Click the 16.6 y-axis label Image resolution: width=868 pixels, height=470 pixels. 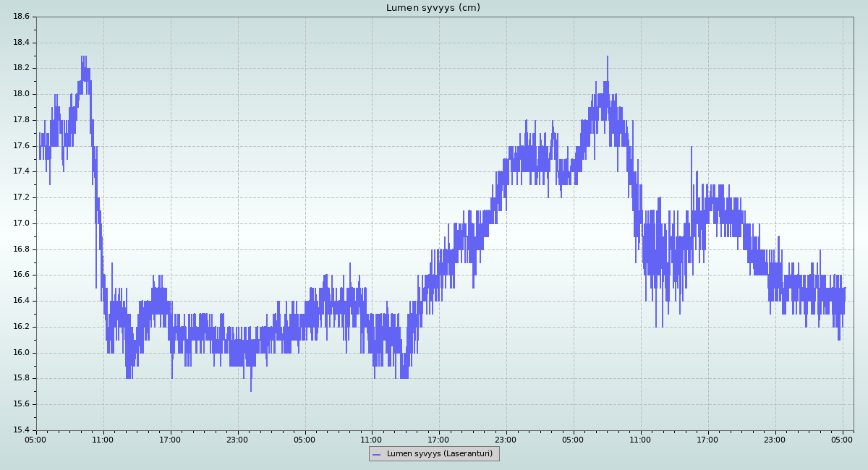(x=21, y=275)
